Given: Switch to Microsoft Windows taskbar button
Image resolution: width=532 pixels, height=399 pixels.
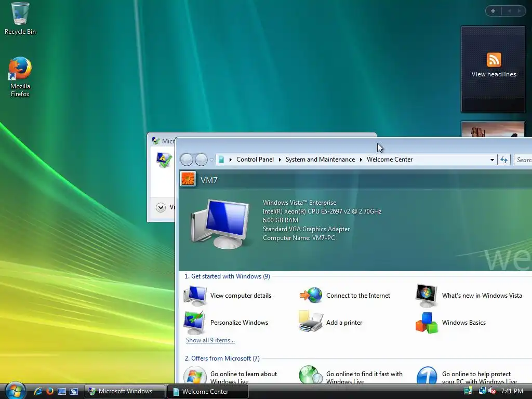Looking at the screenshot, I should (125, 391).
